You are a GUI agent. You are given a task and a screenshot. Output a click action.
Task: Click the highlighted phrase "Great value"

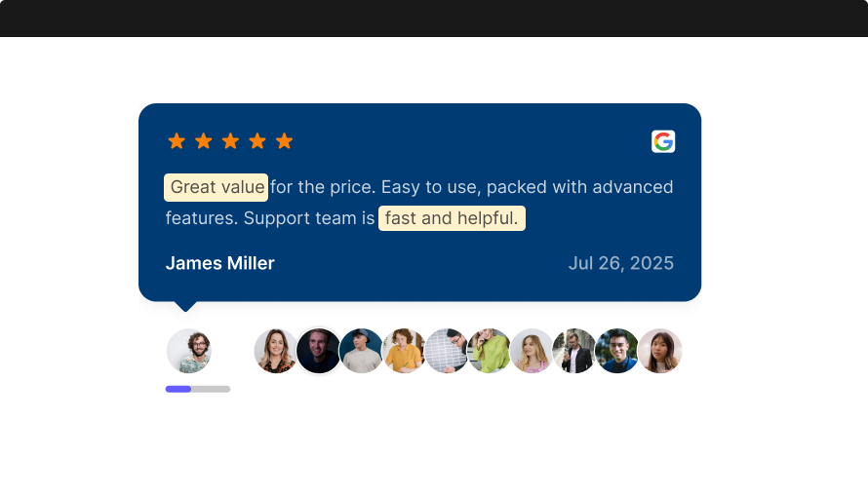217,187
